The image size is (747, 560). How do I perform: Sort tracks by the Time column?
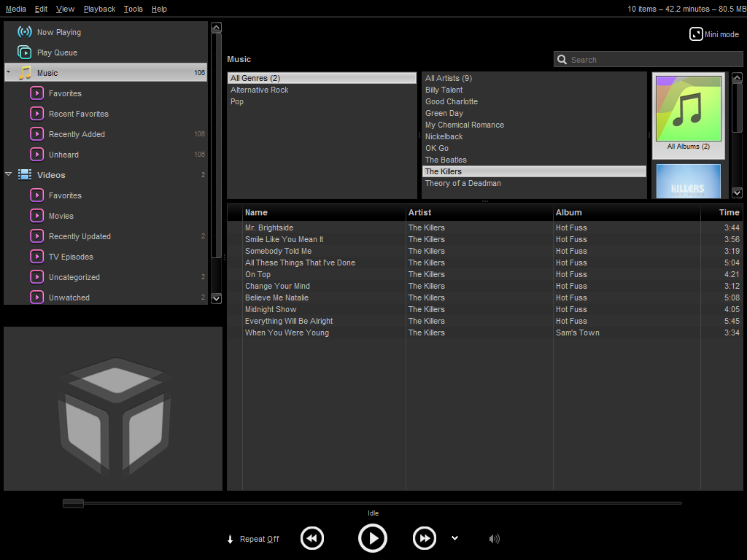pos(721,212)
